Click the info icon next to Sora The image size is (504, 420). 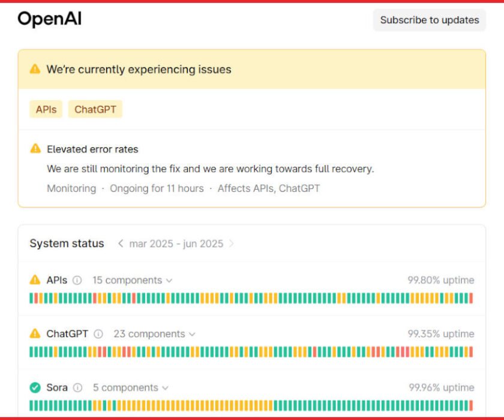[x=77, y=388]
